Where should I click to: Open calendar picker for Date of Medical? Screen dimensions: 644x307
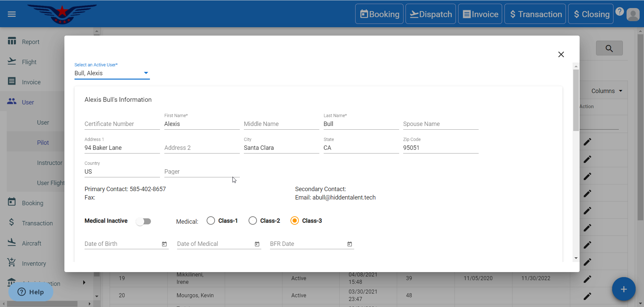pyautogui.click(x=257, y=244)
